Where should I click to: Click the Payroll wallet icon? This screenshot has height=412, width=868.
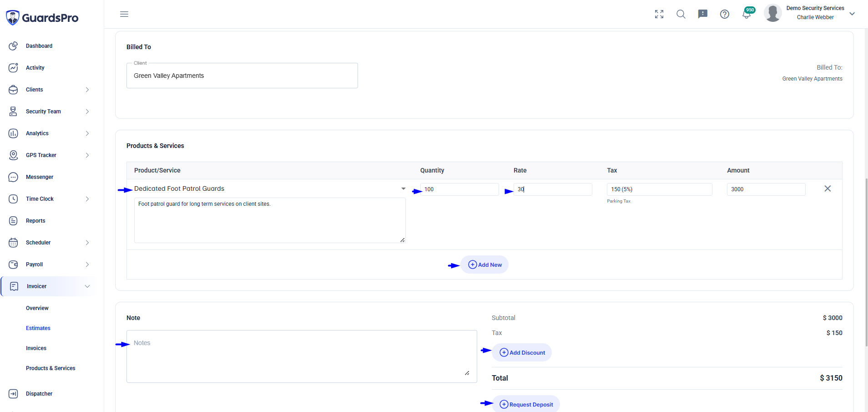(x=13, y=264)
